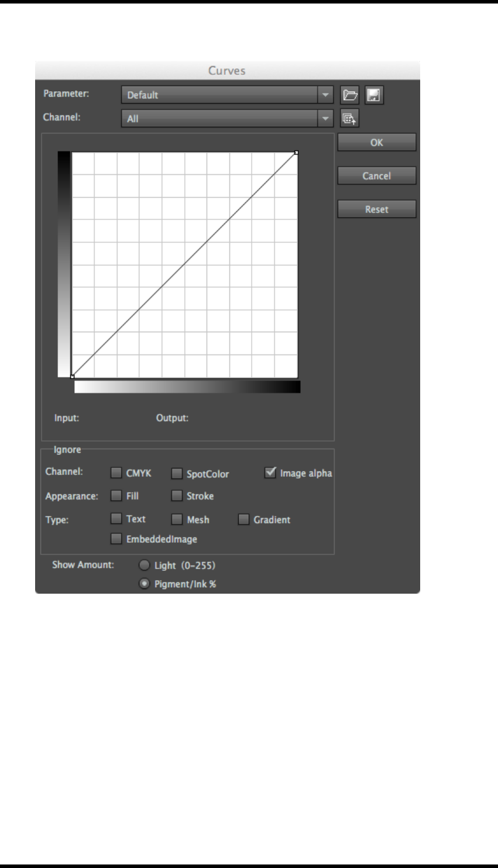This screenshot has width=498, height=868.
Task: Select the curve's bottom-left end point
Action: coord(72,377)
